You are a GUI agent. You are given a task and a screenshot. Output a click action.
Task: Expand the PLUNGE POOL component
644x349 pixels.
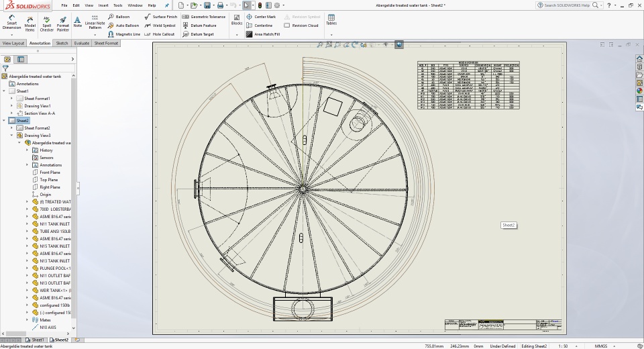tap(27, 268)
